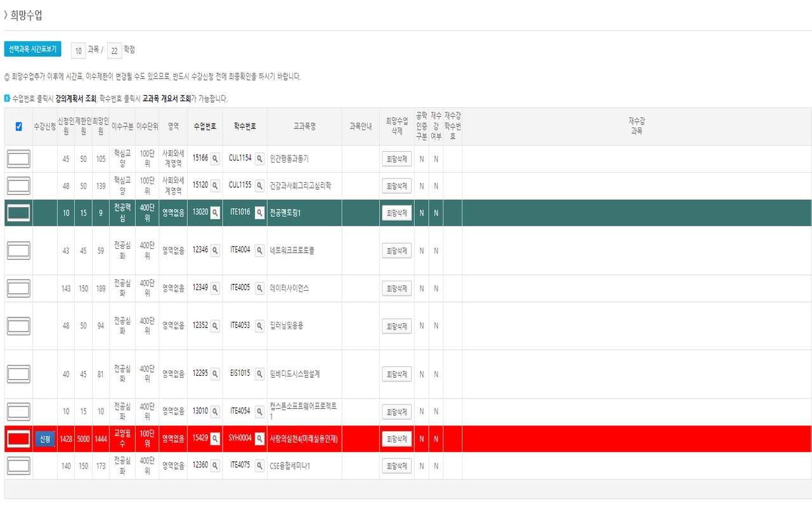Open syllabus search icon beside class number 13010
Image resolution: width=812 pixels, height=508 pixels.
[x=215, y=411]
